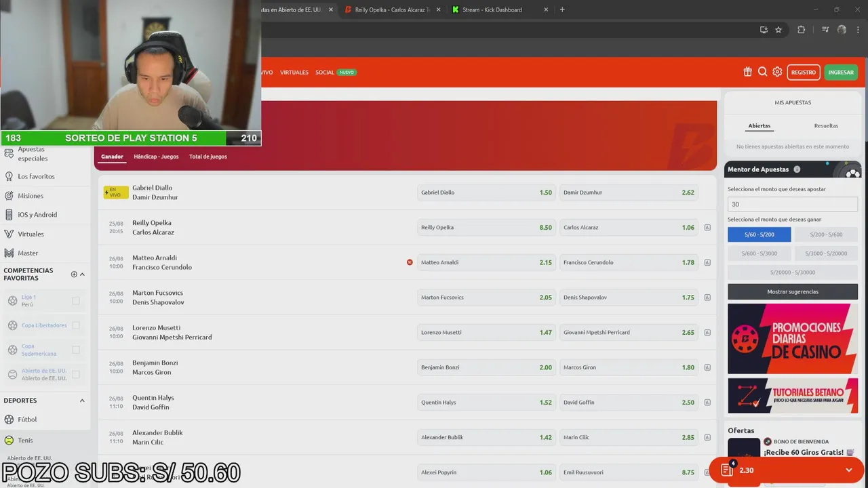Open stats icon for Bublik vs Cilic
Screen dimensions: 868x488
[707, 438]
